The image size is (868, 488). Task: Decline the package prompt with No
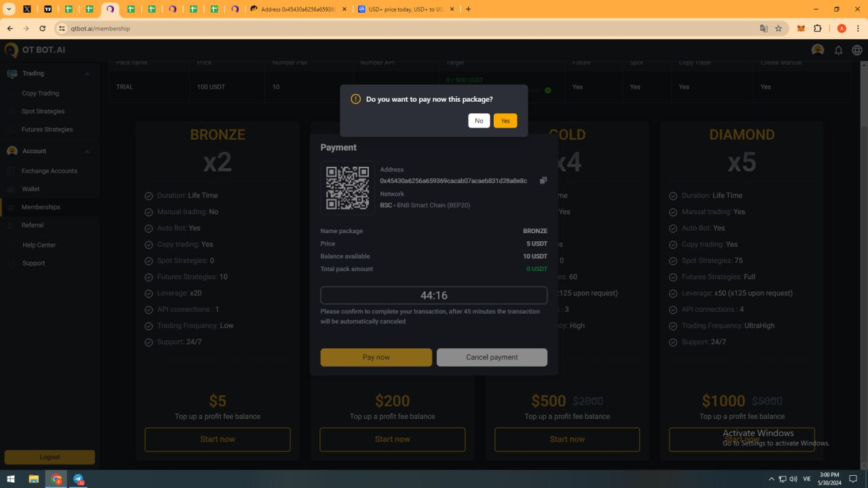(479, 121)
